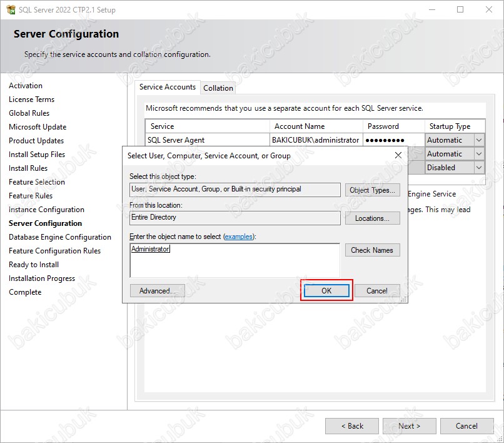Select Microsoft Update step in sidebar

38,127
